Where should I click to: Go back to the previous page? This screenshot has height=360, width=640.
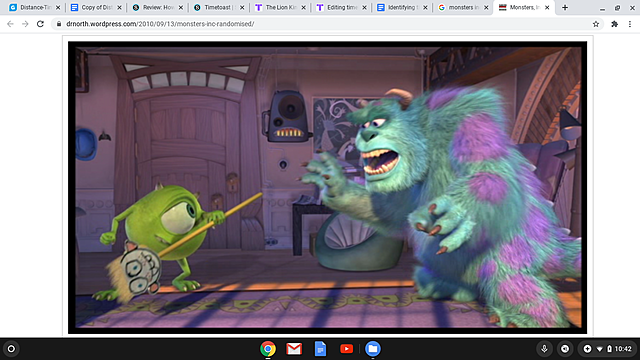10,24
